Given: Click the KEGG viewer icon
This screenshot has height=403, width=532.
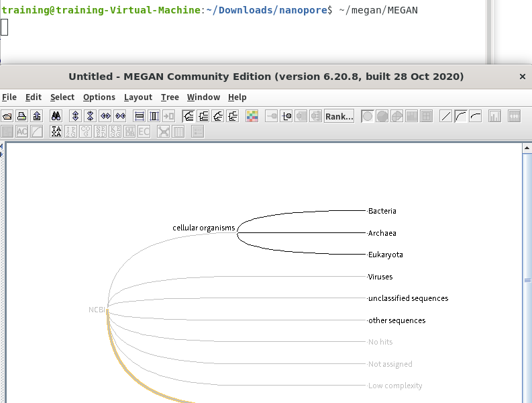Looking at the screenshot, I should click(x=115, y=131).
